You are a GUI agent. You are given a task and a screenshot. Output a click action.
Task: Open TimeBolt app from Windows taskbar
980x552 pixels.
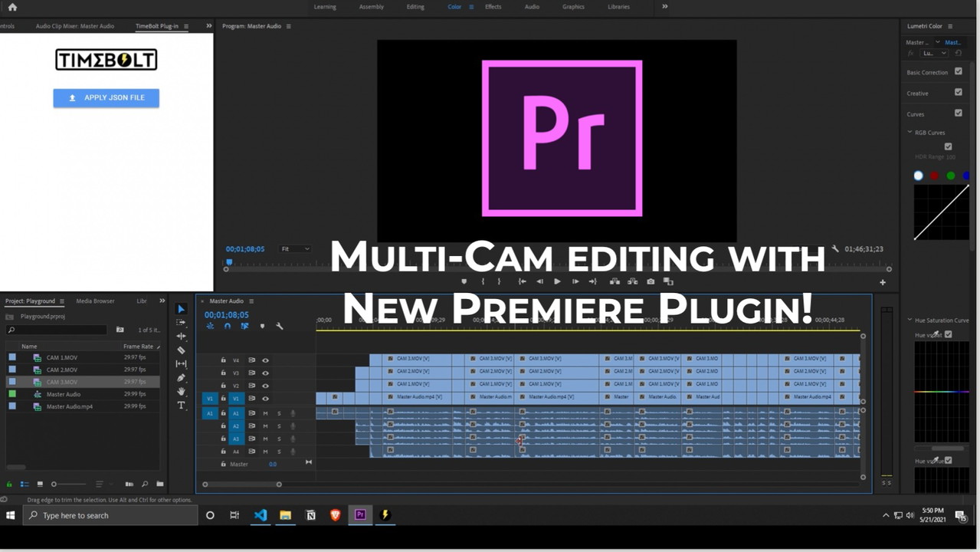click(x=385, y=515)
